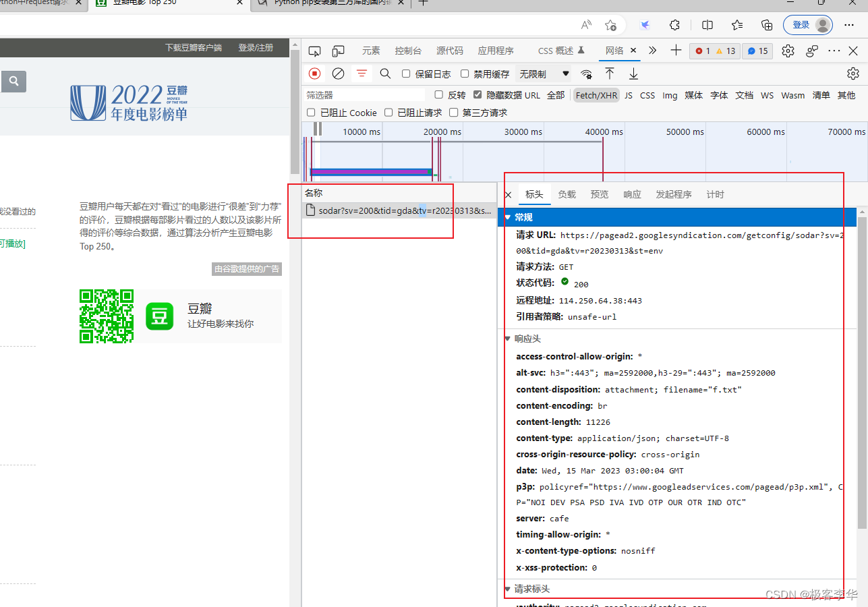868x607 pixels.
Task: Open DevTools settings gear icon
Action: point(788,51)
